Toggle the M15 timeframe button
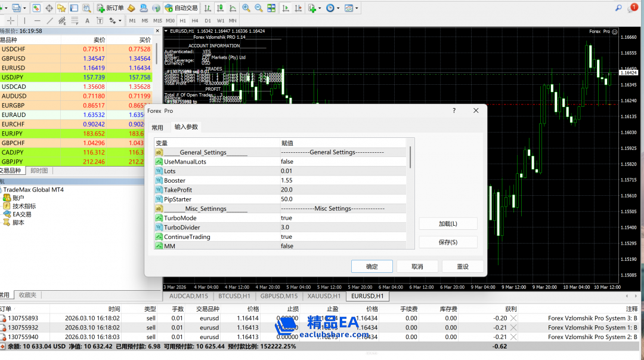 157,20
